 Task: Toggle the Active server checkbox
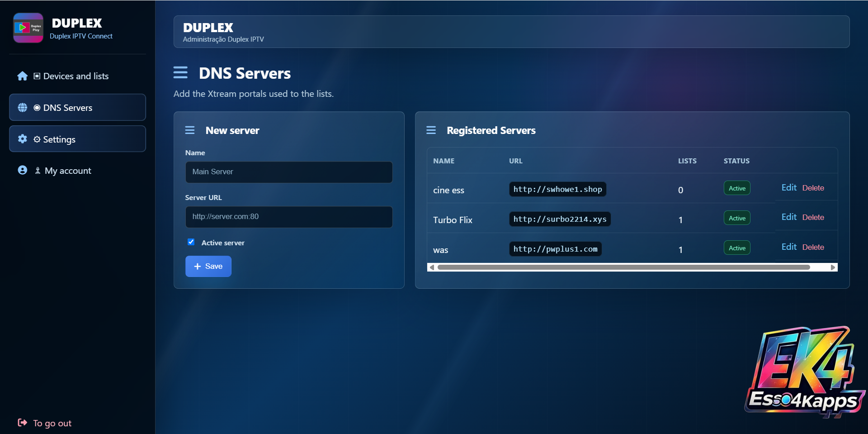[191, 242]
